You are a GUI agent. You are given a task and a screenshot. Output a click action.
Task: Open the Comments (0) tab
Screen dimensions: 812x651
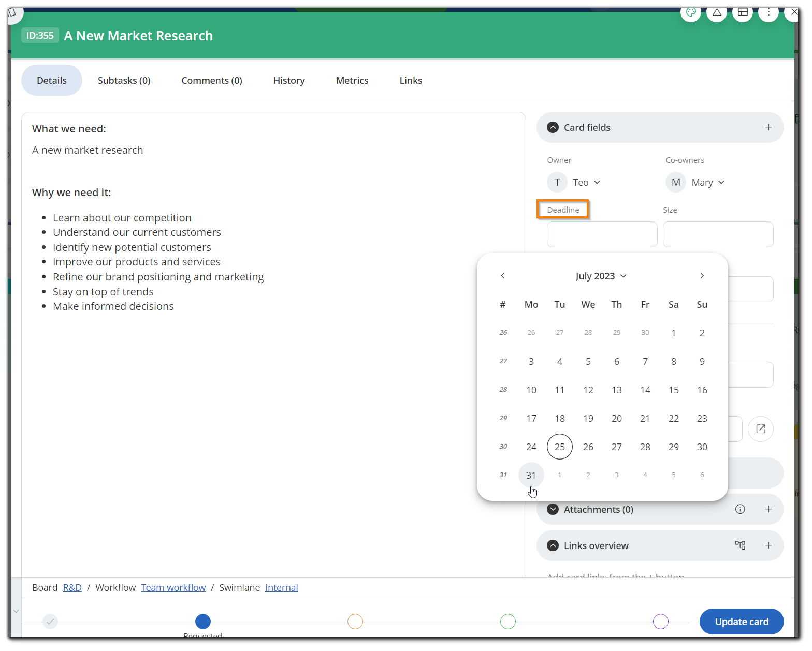(x=212, y=80)
